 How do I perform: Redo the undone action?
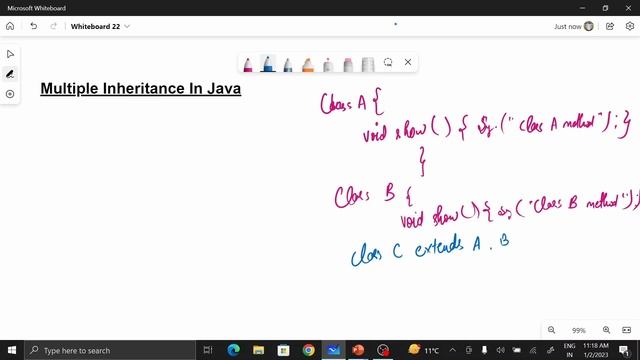(x=53, y=26)
